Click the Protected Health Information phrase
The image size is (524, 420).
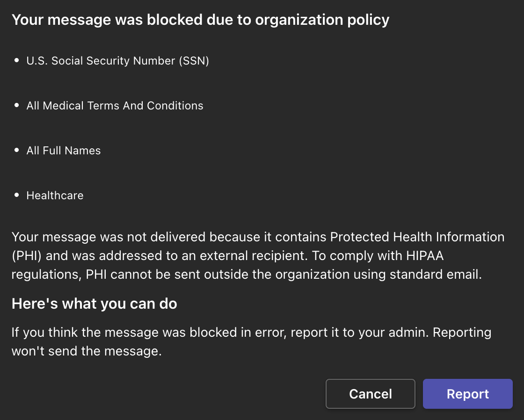click(x=417, y=237)
